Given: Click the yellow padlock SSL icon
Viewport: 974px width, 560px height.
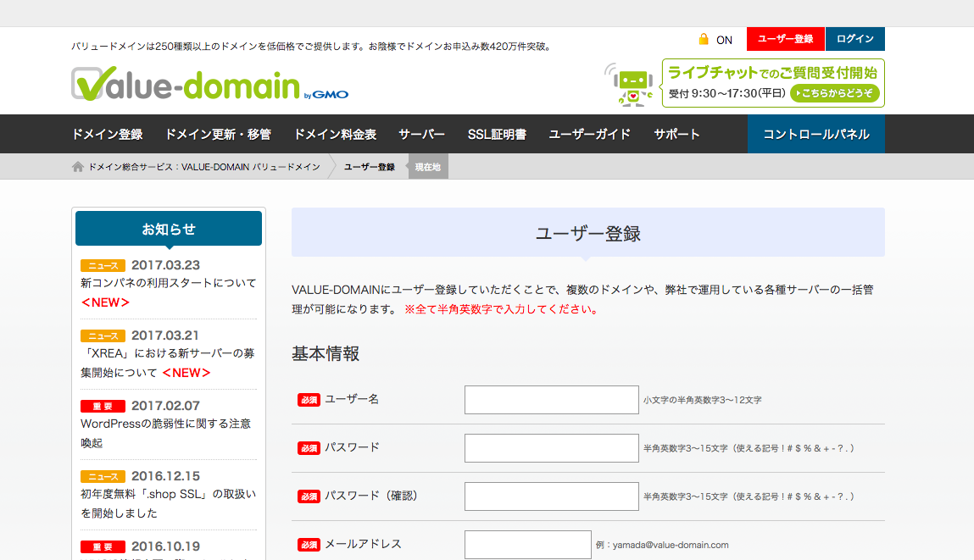Looking at the screenshot, I should click(x=704, y=39).
